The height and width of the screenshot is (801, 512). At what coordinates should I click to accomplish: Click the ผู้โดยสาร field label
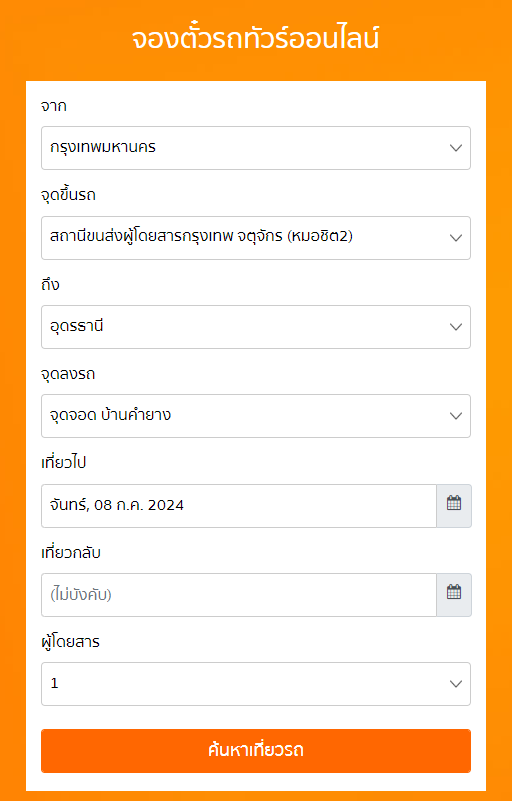pyautogui.click(x=70, y=641)
